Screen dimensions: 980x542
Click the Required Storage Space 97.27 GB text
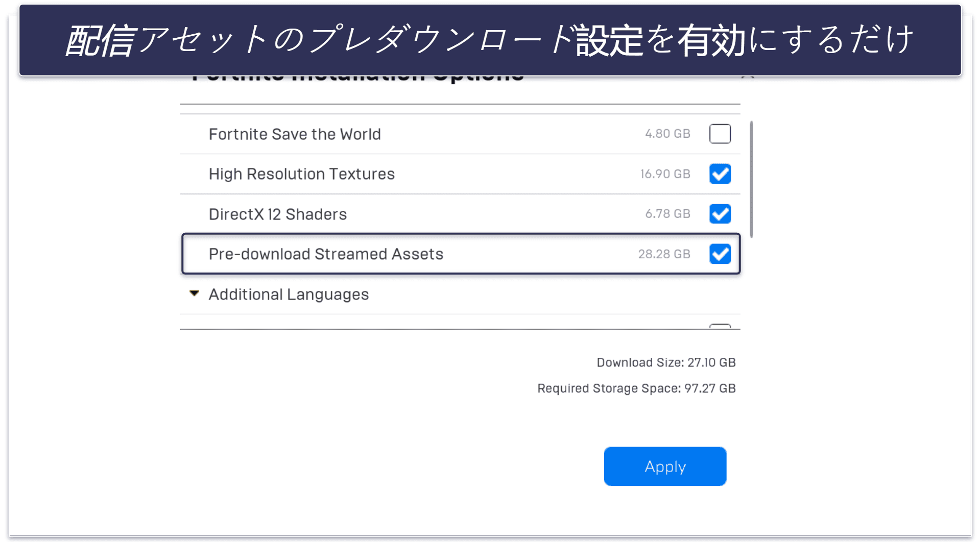coord(636,388)
